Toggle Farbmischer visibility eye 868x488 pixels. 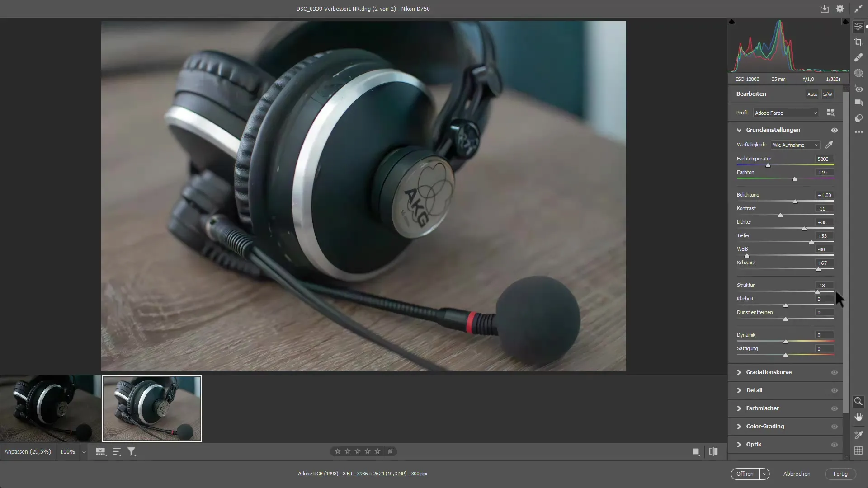point(835,408)
